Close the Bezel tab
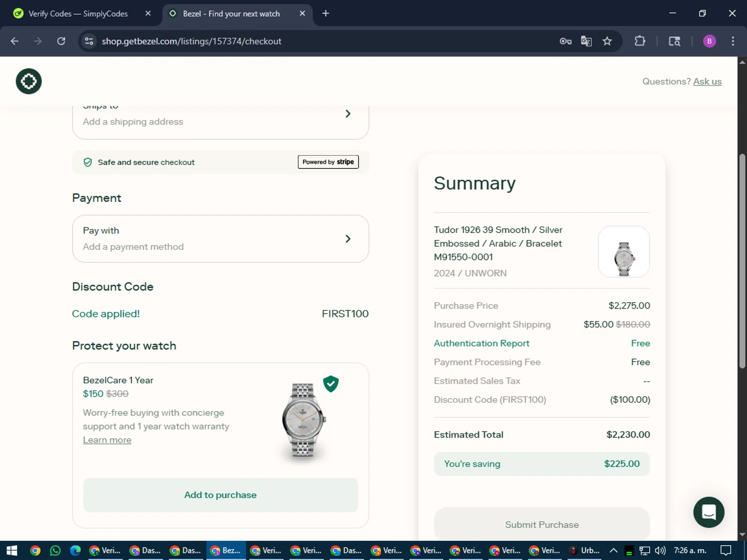Screen dimensions: 747x560 tap(302, 13)
